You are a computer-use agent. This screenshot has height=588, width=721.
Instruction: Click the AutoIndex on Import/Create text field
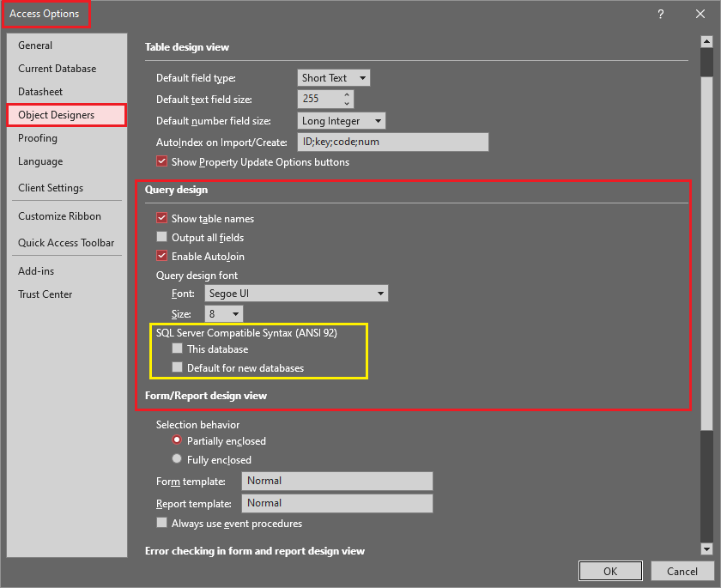point(393,142)
